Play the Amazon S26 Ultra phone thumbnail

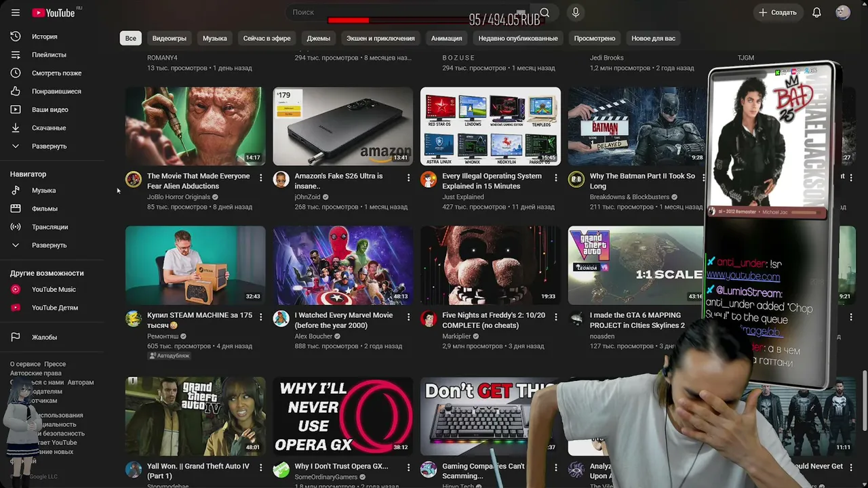(343, 126)
